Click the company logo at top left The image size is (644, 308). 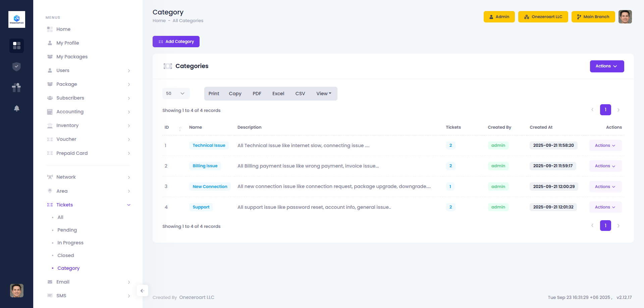(16, 19)
